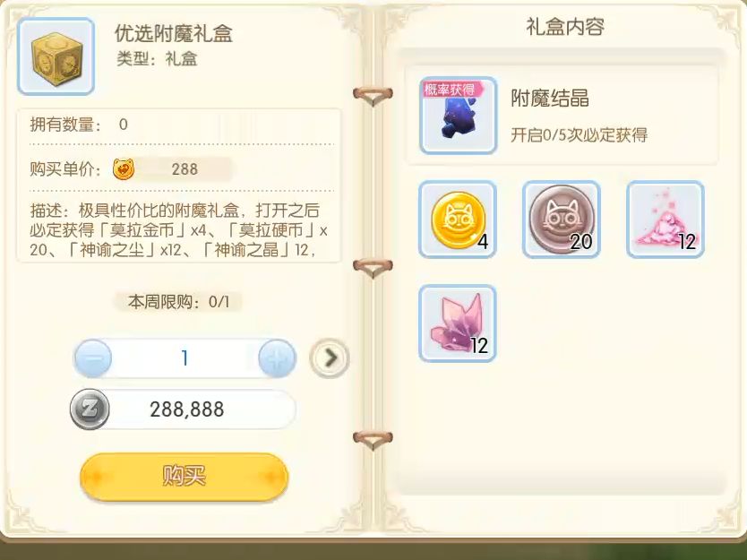The image size is (747, 560).
Task: Click the 附魔结晶 item name text
Action: pyautogui.click(x=550, y=99)
